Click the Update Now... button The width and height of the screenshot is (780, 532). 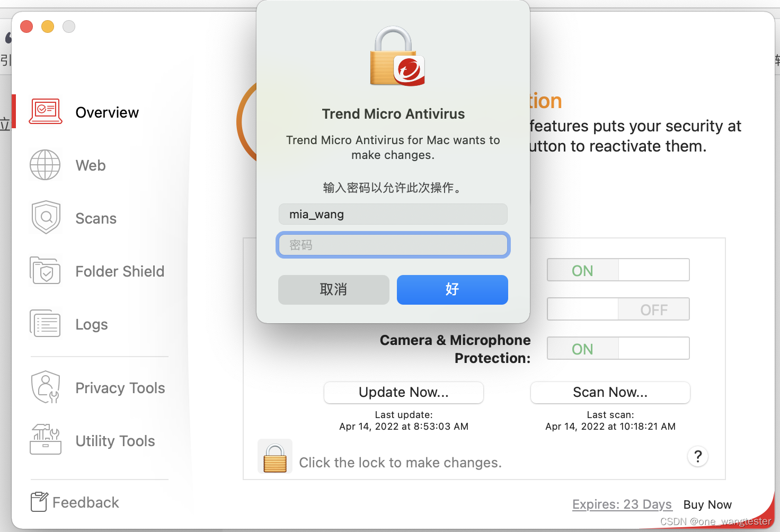point(404,393)
